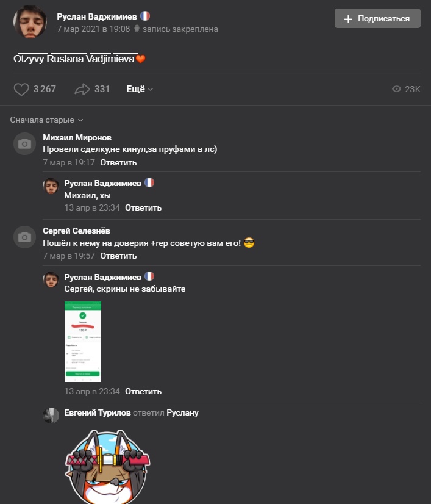Viewport: 431px width, 504px height.
Task: Open Михаил Миронов's profile name
Action: (77, 137)
